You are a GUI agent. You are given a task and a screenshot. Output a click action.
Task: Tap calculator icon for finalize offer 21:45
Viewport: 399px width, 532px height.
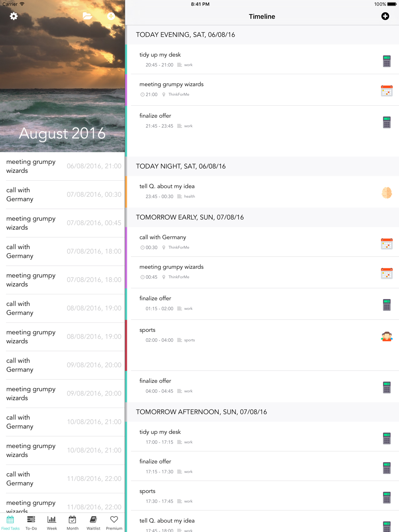tap(387, 122)
